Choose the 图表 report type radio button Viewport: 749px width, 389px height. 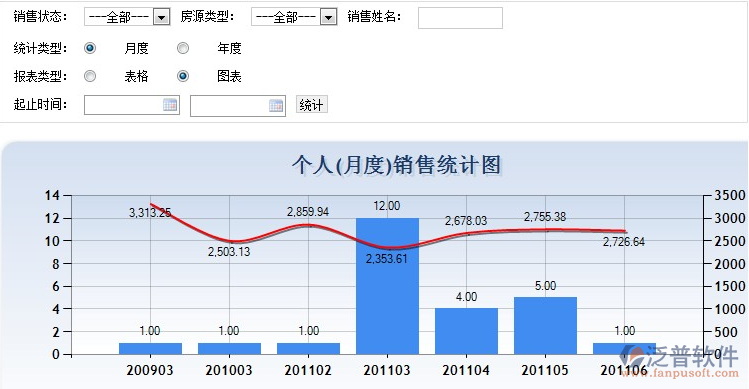(x=183, y=76)
